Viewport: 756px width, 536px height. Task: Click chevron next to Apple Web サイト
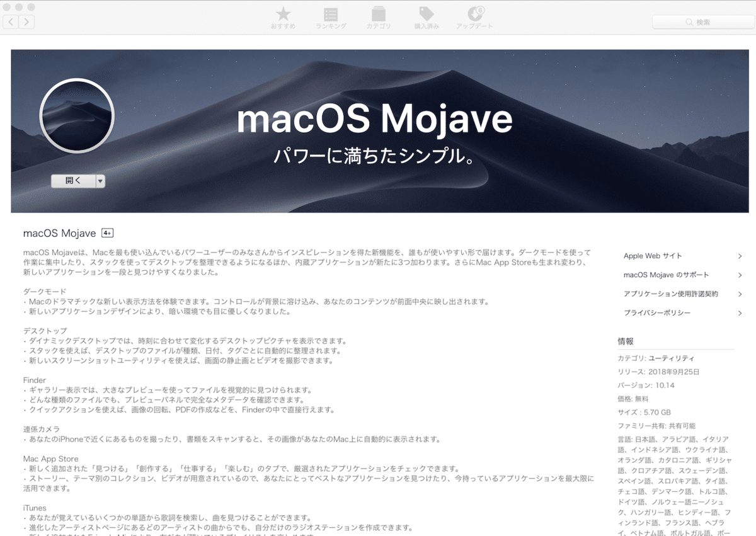(x=740, y=256)
